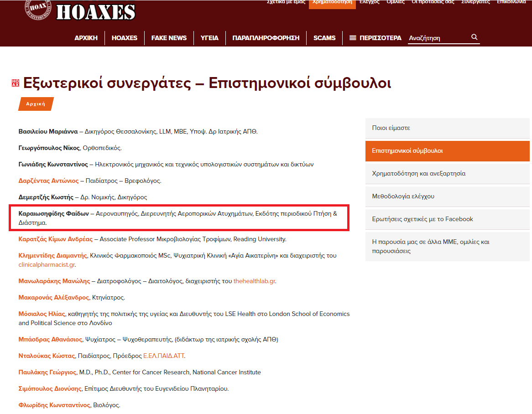Image resolution: width=532 pixels, height=414 pixels.
Task: Click the name Καραιωσηφίδης Φαίδων
Action: click(53, 214)
